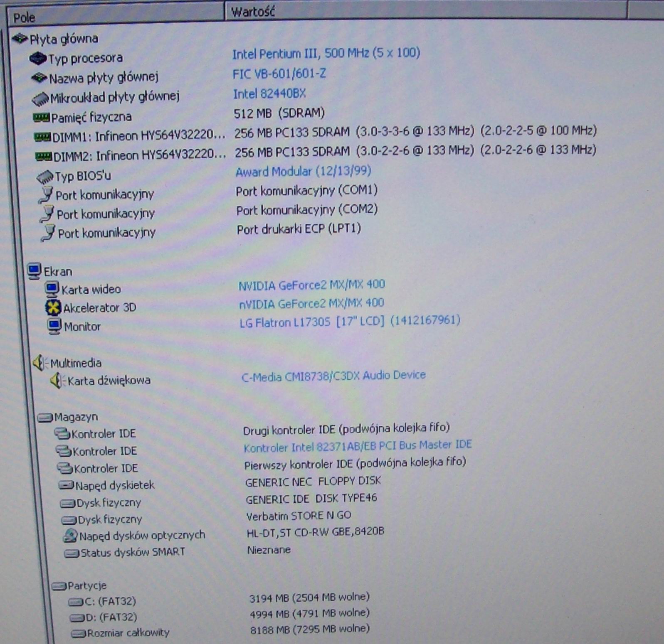Click the Ekran monitor section icon
This screenshot has height=644, width=664.
[35, 271]
